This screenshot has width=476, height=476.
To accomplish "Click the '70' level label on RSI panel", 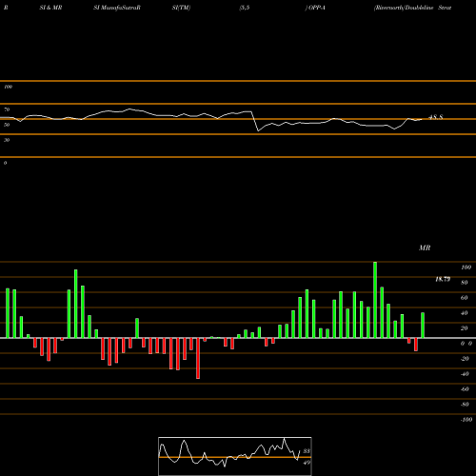I will tap(7, 109).
